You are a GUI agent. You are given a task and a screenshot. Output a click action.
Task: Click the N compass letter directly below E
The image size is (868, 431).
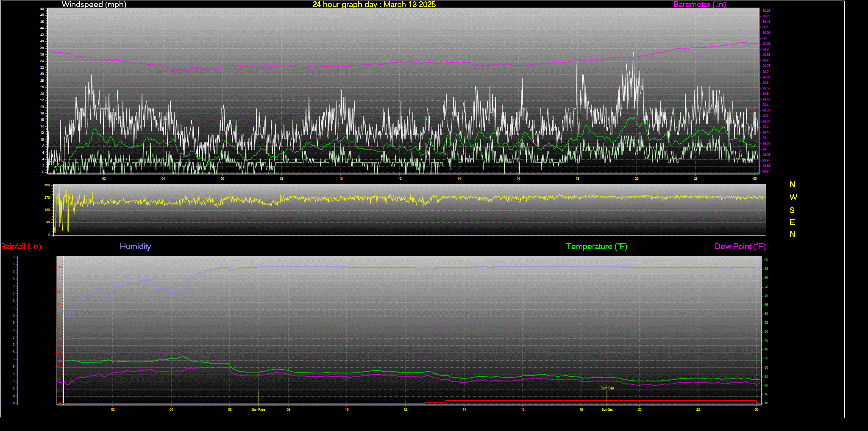[x=793, y=234]
